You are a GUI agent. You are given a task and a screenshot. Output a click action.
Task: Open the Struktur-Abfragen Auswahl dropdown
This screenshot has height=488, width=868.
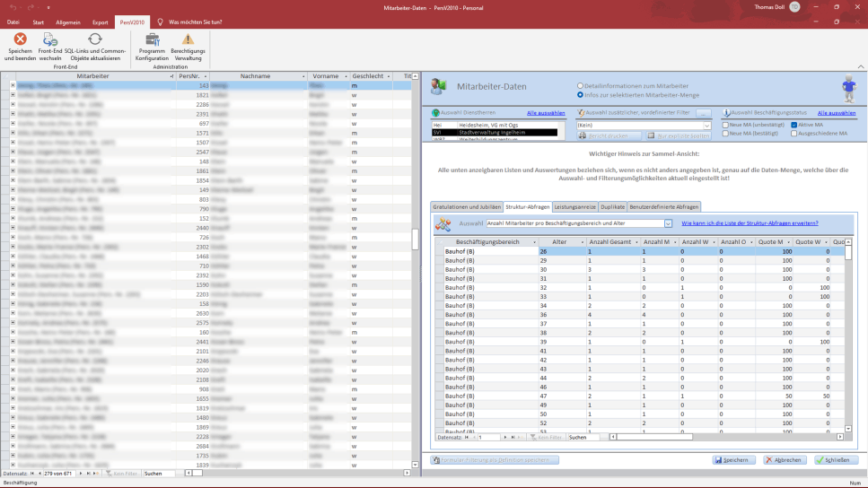point(668,223)
